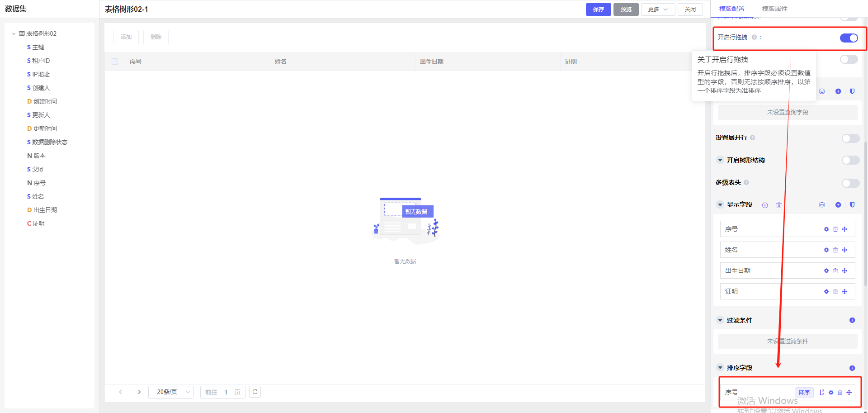
Task: Open the 更多 dropdown menu
Action: tap(657, 9)
